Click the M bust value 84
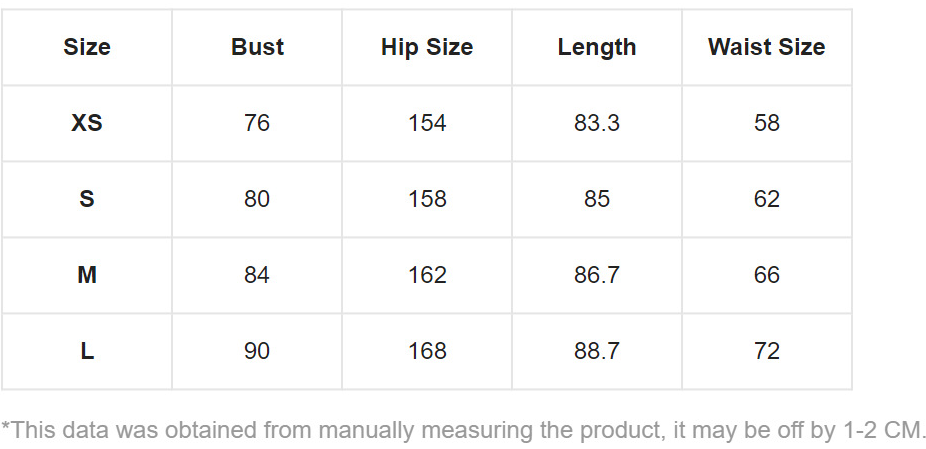 pos(257,275)
